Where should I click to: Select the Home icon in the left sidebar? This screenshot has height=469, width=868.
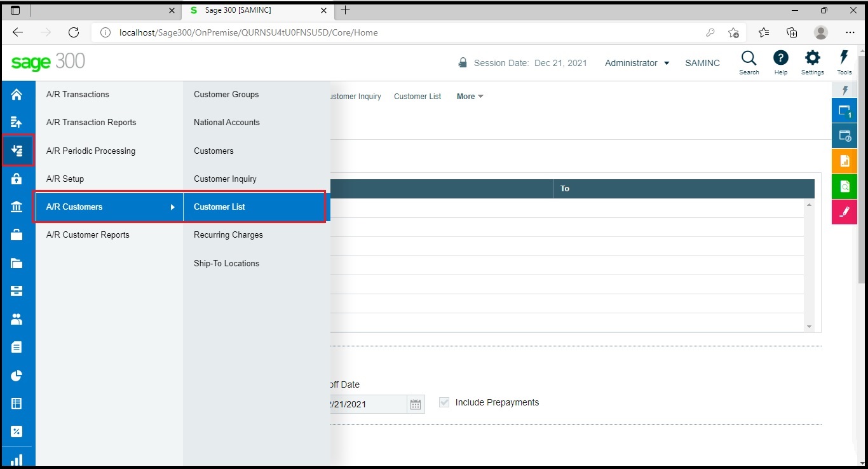pyautogui.click(x=17, y=94)
